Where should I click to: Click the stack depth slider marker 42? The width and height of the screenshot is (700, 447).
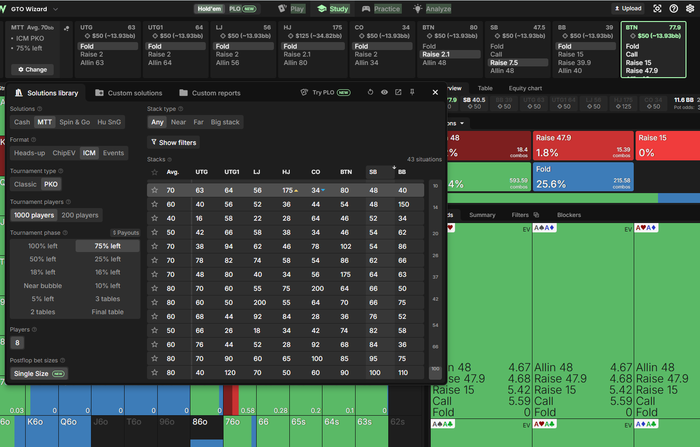[x=435, y=299]
